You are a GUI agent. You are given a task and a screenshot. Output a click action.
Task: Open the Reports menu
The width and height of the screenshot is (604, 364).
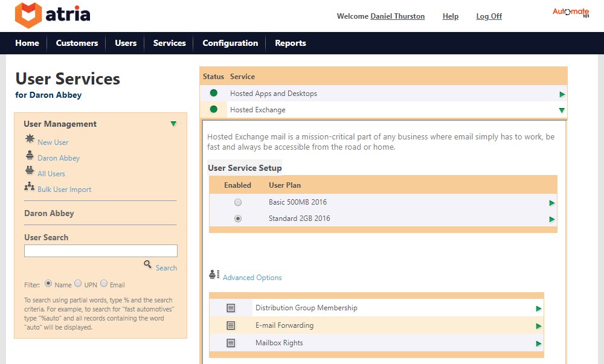coord(291,43)
